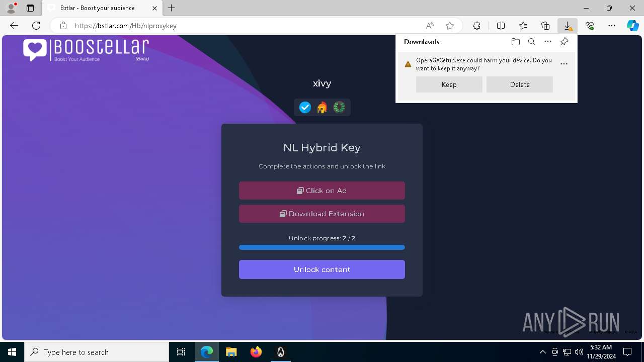The width and height of the screenshot is (644, 362).
Task: Open File Explorer from the taskbar
Action: click(x=231, y=352)
